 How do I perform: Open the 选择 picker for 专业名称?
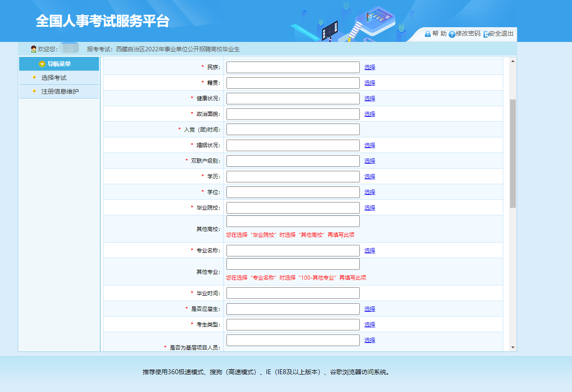click(370, 251)
